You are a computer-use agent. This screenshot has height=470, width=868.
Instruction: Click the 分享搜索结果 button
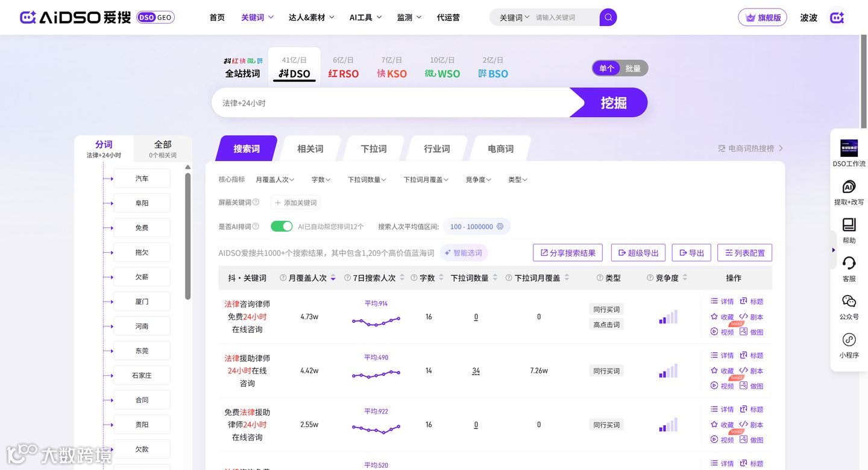[568, 253]
